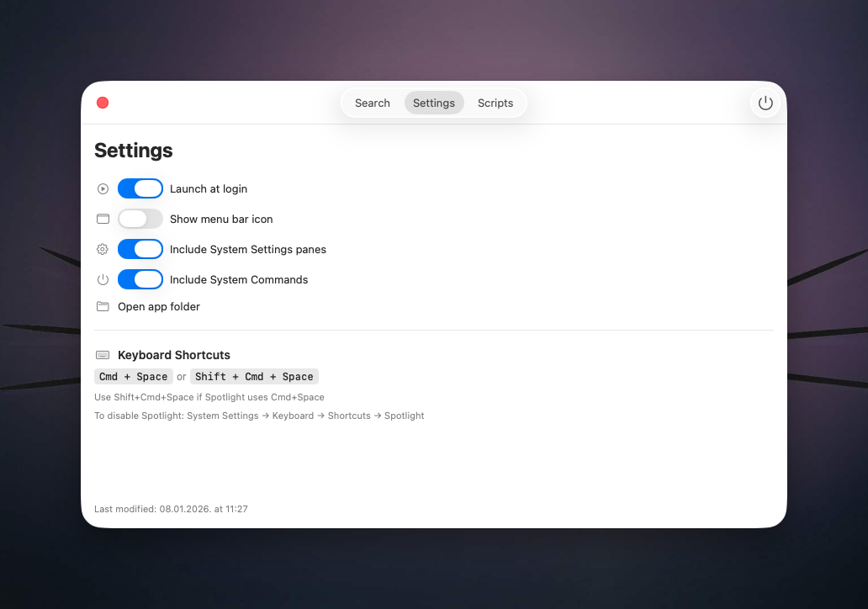Toggle Include System Commands off
868x609 pixels.
coord(140,279)
